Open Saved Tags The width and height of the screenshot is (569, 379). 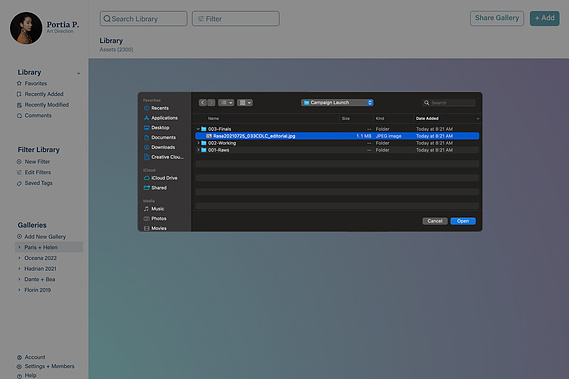pyautogui.click(x=34, y=183)
